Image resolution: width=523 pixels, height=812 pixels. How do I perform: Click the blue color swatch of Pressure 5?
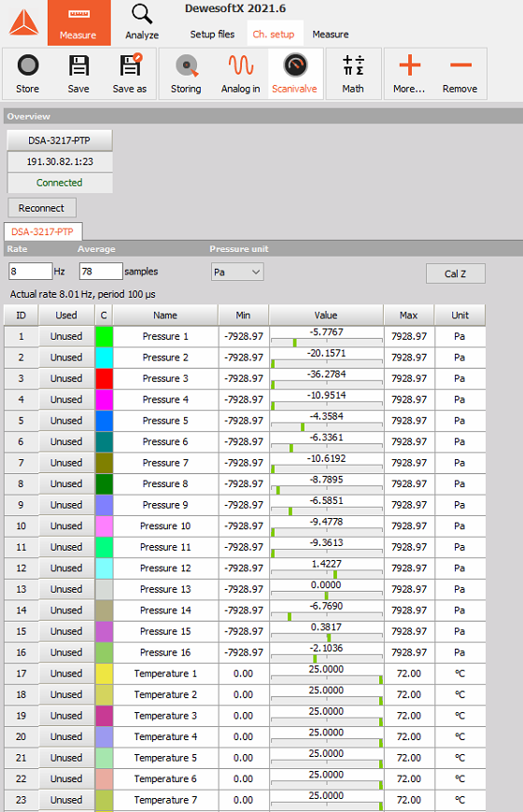tap(105, 421)
